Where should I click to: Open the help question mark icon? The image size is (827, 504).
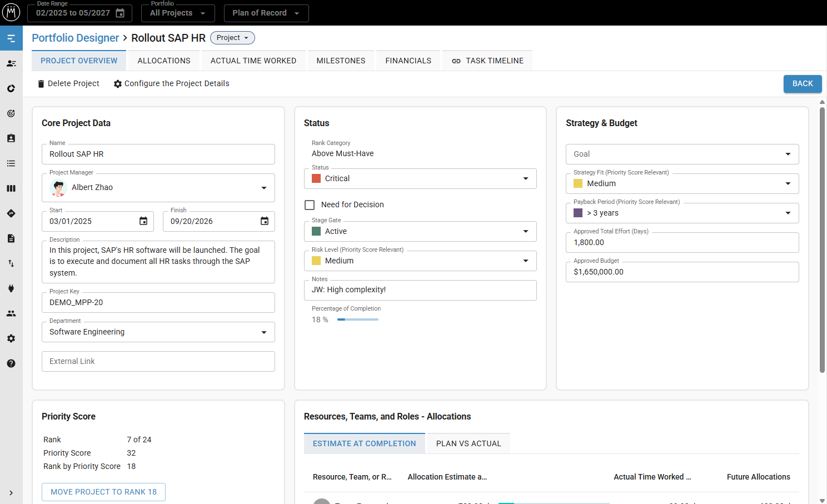coord(11,363)
